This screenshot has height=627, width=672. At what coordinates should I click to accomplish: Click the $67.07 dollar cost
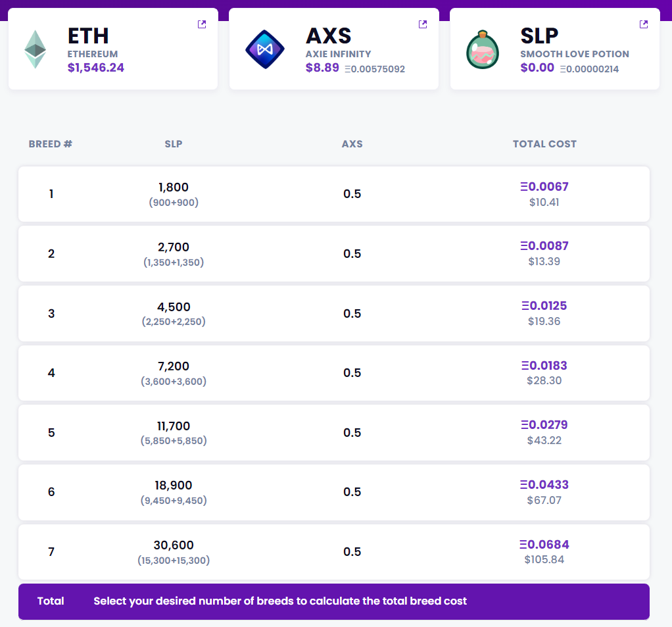tap(544, 501)
